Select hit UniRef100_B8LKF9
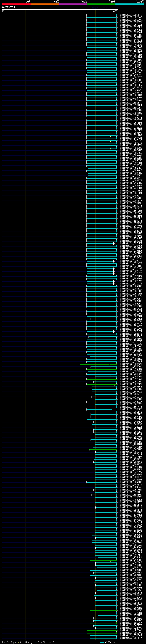Image resolution: width=146 pixels, height=644 pixels. pos(131,85)
